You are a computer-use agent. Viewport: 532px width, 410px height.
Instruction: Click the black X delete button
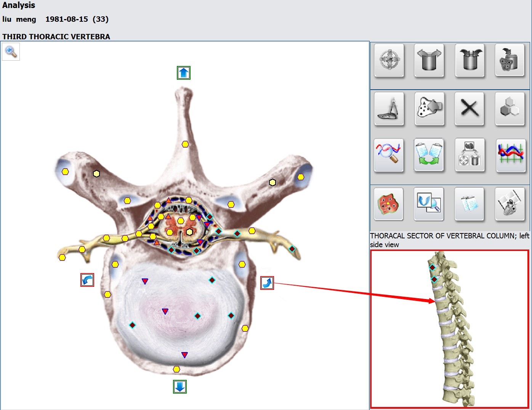[470, 109]
